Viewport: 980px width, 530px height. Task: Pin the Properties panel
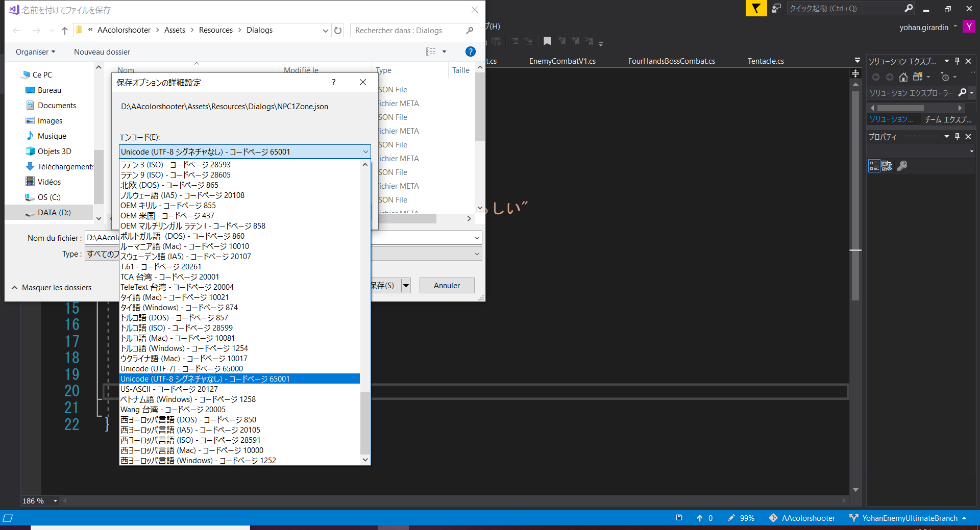pyautogui.click(x=957, y=136)
